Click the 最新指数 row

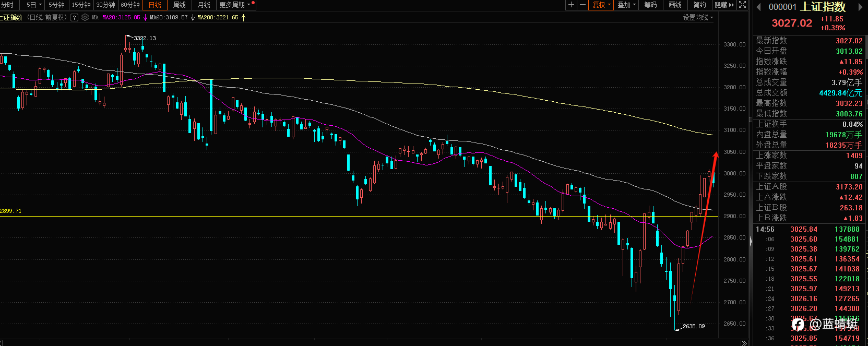tap(809, 41)
